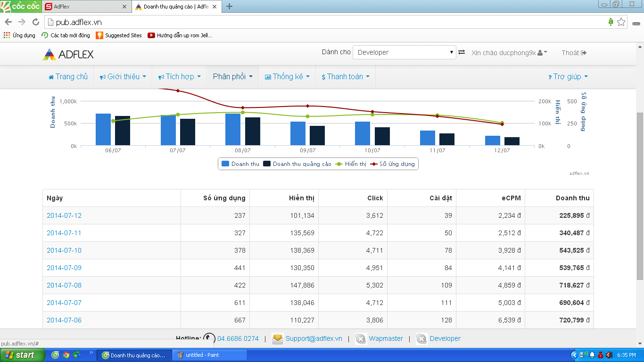Open the Developer role dropdown
644x362 pixels.
click(404, 52)
